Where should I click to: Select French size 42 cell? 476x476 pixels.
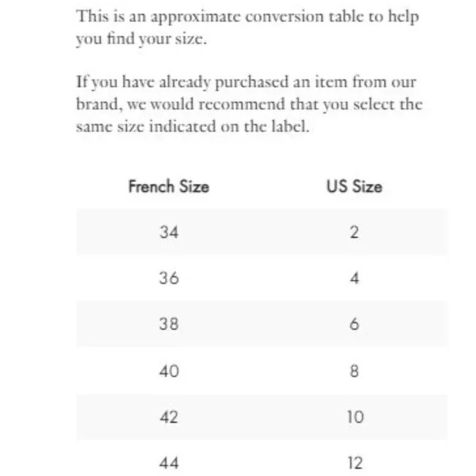point(169,417)
